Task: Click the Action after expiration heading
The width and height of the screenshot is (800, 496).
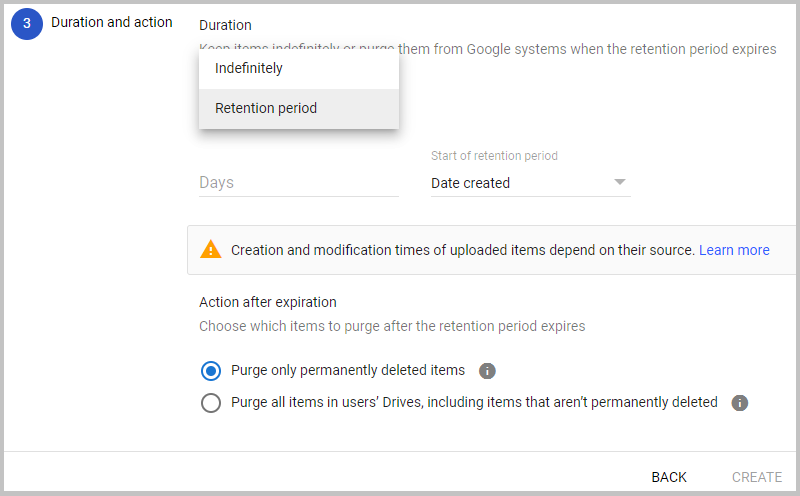Action: pos(268,302)
